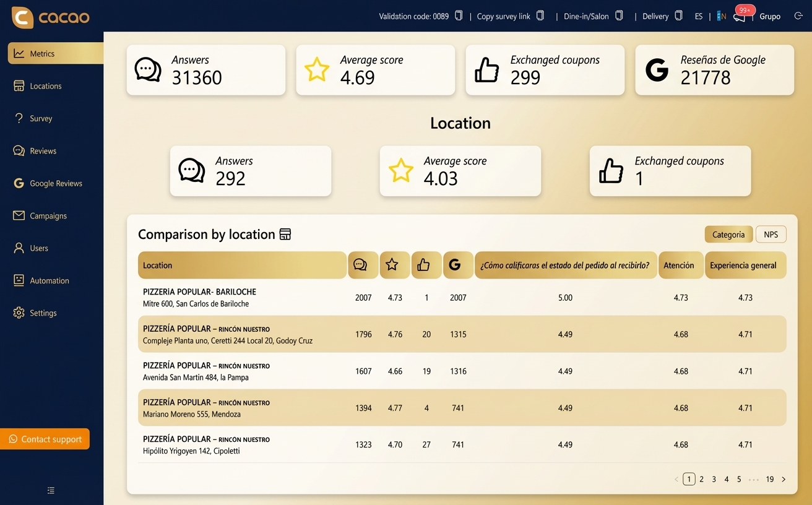Copy the validation code 0089
812x505 pixels.
click(x=458, y=15)
